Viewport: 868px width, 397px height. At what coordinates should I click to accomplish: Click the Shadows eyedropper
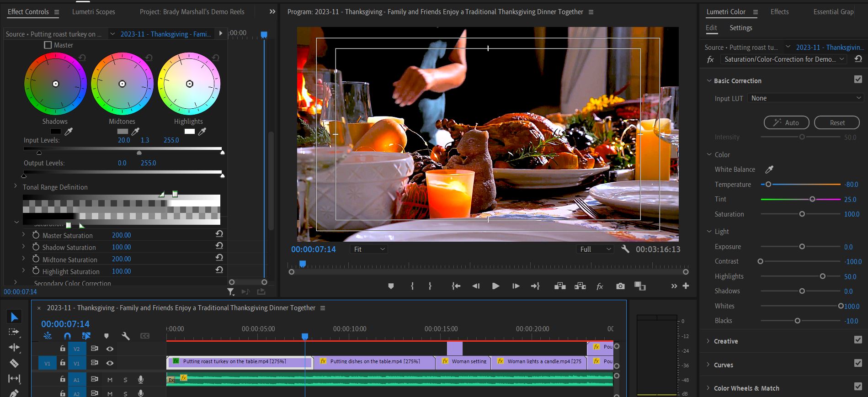point(69,132)
